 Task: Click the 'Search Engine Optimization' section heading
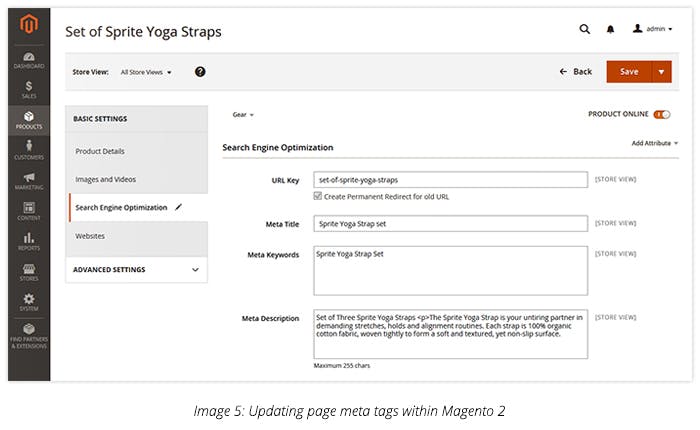point(278,147)
